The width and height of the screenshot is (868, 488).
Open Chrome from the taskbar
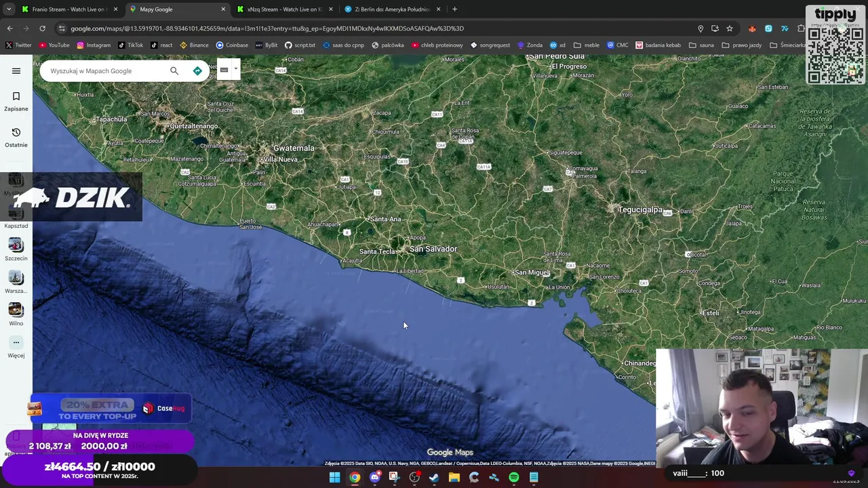[x=355, y=477]
